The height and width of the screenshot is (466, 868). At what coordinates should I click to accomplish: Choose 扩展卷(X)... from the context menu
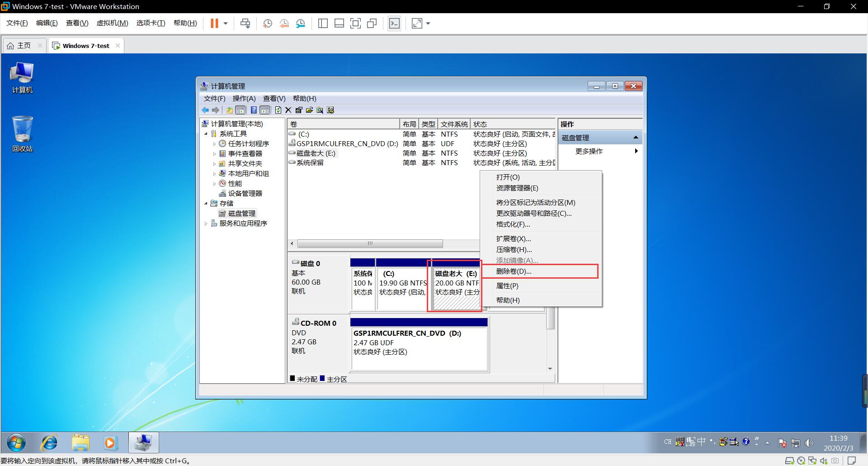[x=541, y=238]
